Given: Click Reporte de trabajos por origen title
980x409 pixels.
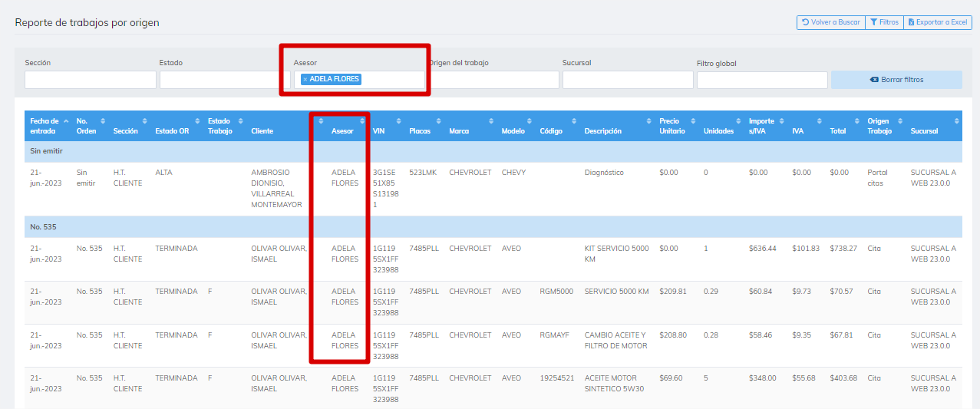Looking at the screenshot, I should coord(87,23).
